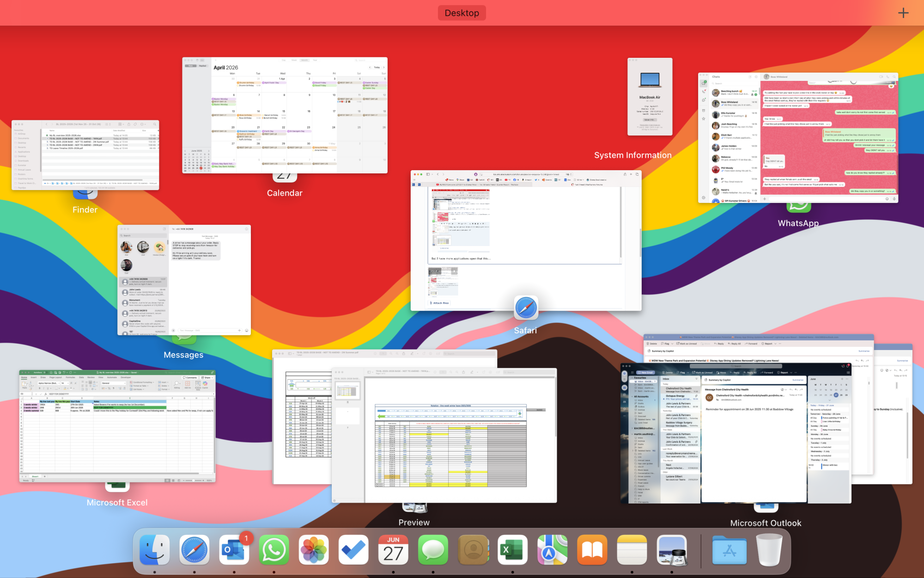
Task: Open Photos app in the Dock
Action: click(x=314, y=550)
